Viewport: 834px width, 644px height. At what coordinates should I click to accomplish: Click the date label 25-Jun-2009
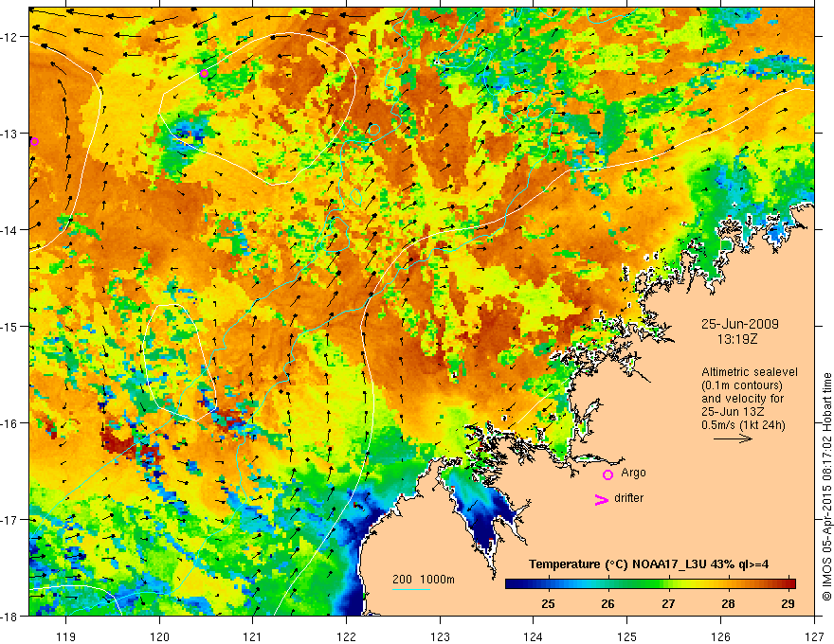pos(740,324)
